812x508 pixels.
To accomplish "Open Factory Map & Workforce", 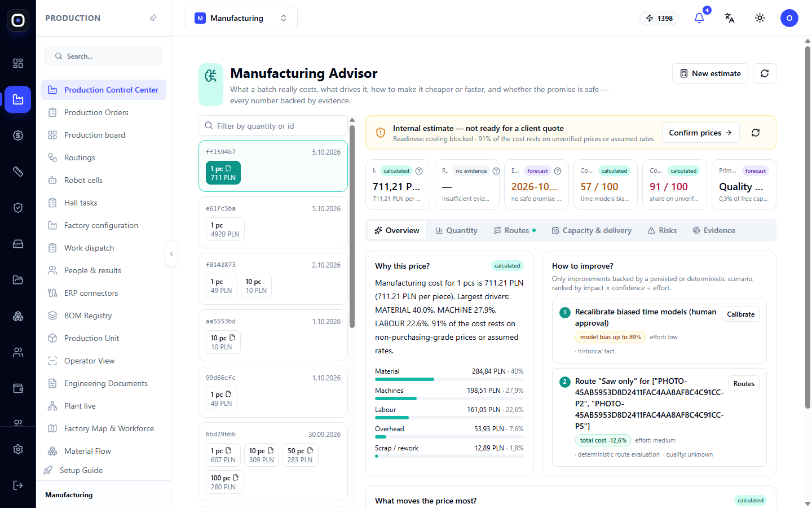I will (x=103, y=428).
